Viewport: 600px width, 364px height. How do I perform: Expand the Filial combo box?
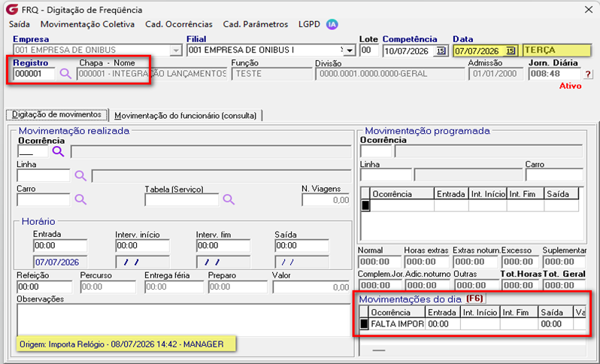(x=350, y=50)
